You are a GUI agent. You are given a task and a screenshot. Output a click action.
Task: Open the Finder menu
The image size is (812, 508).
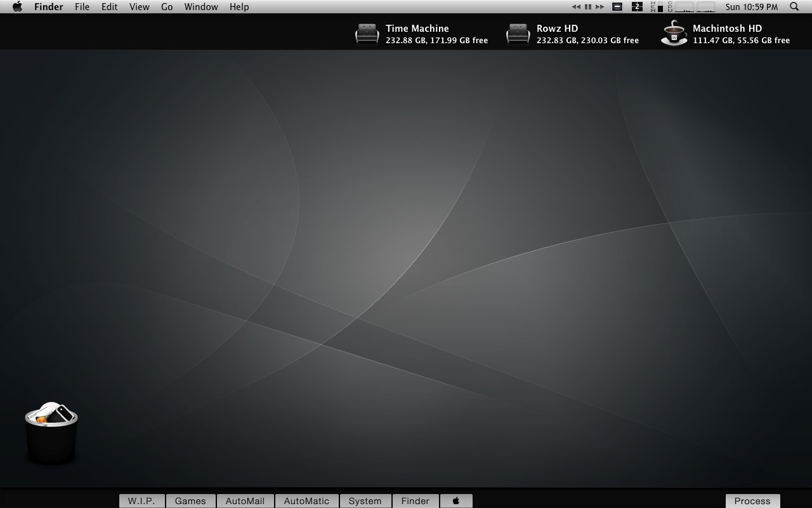click(48, 7)
